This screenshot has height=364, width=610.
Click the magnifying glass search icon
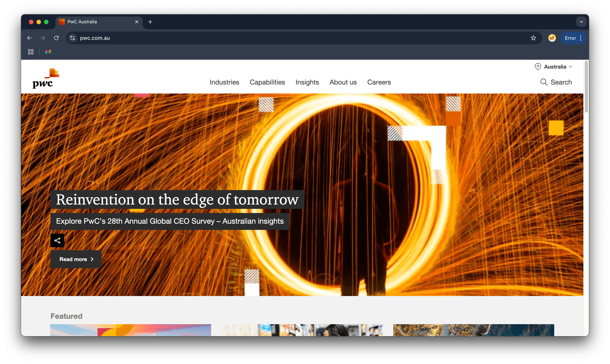[x=544, y=82]
